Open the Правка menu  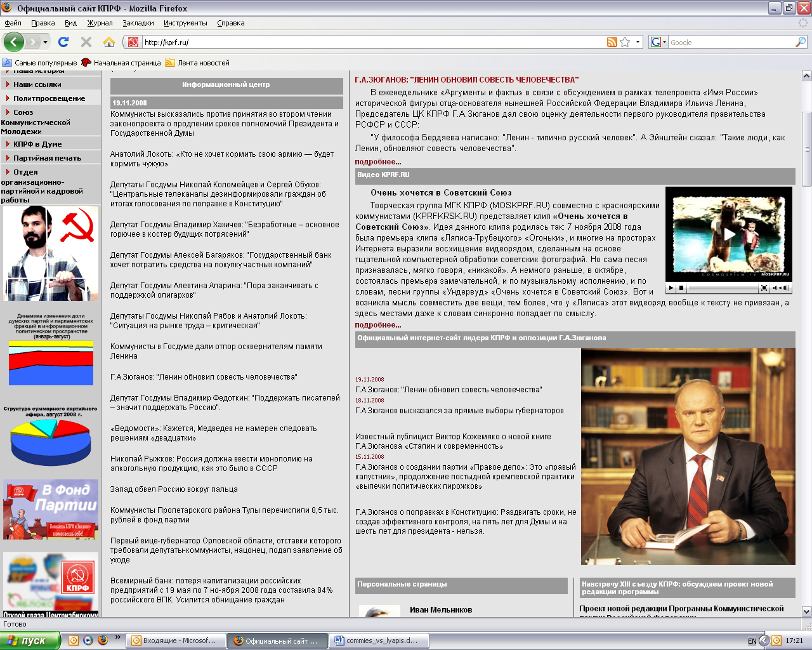[x=43, y=23]
